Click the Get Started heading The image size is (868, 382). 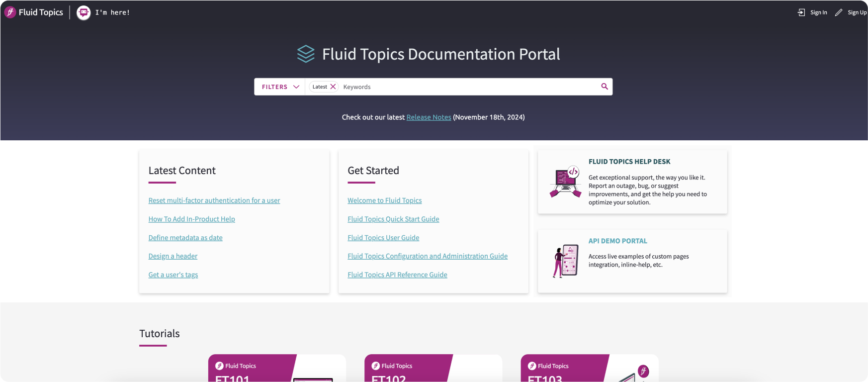(x=373, y=171)
